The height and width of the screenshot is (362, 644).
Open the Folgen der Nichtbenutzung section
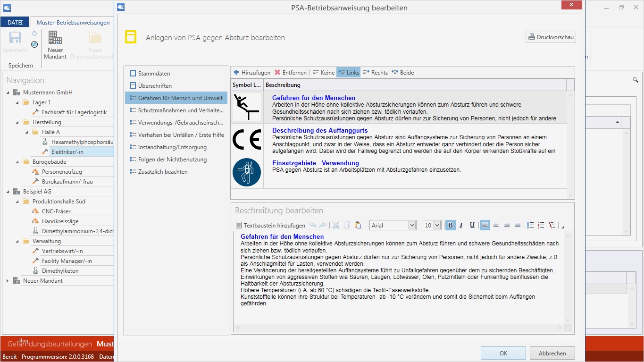click(176, 160)
